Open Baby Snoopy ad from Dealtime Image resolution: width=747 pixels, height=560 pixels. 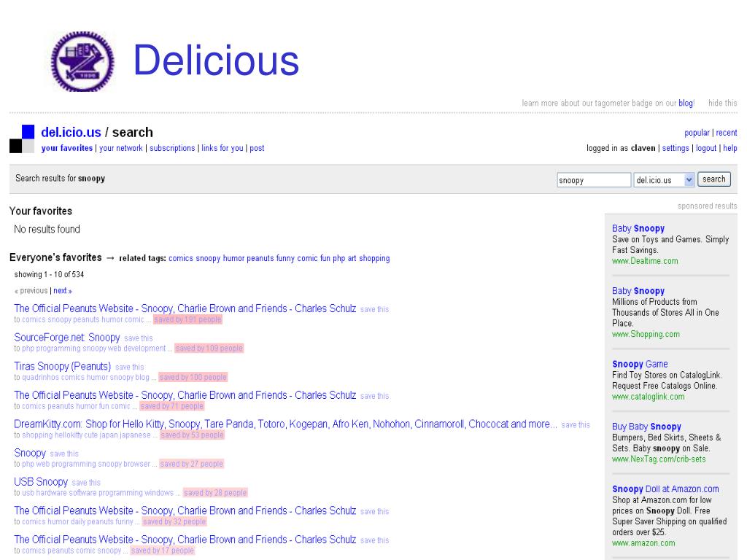pos(638,228)
